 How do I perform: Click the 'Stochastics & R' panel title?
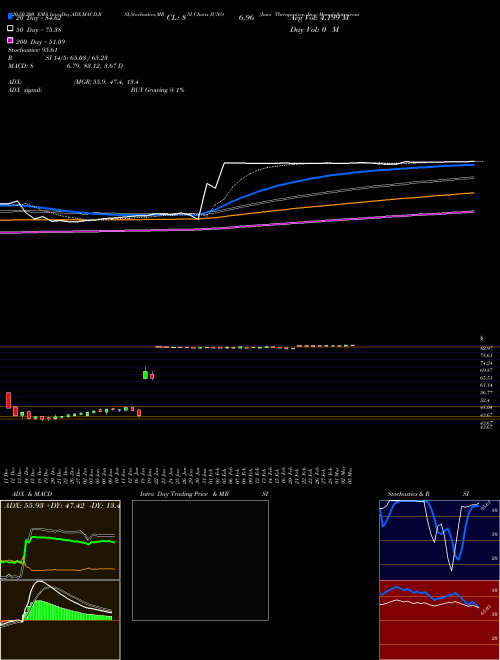point(409,494)
